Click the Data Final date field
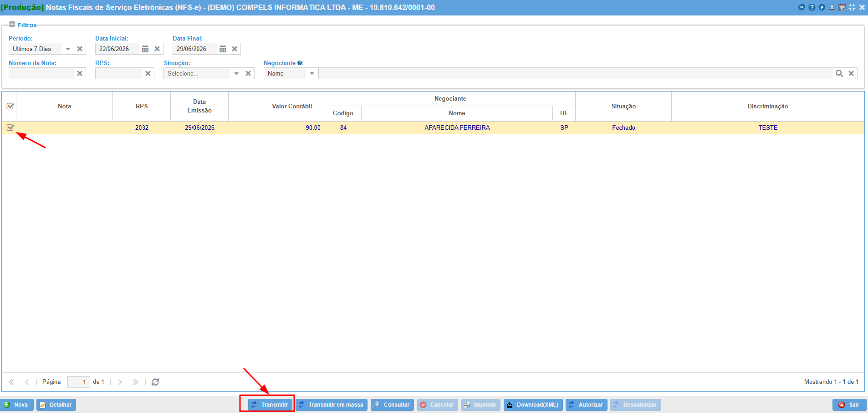The image size is (868, 413). 195,49
